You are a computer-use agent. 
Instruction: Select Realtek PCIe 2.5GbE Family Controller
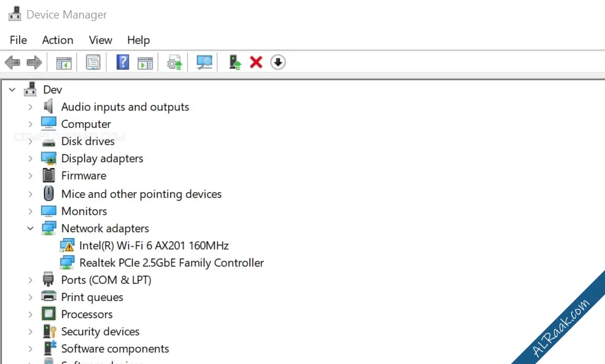171,263
